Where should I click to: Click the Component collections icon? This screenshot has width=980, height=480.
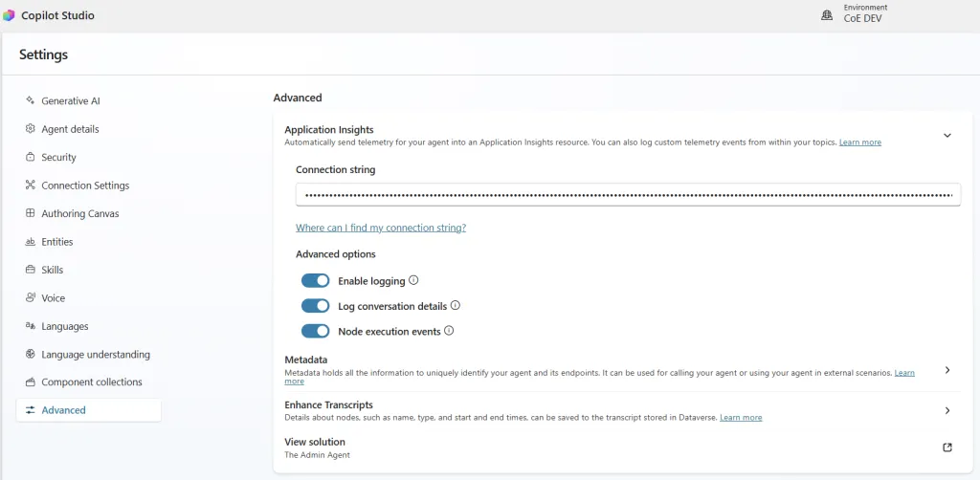30,382
